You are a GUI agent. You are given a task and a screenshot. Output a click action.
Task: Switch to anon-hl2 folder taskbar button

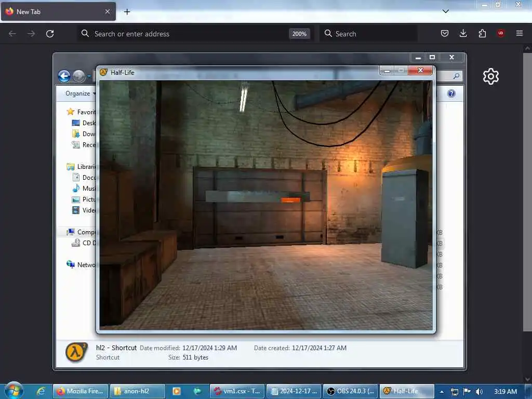tap(137, 391)
